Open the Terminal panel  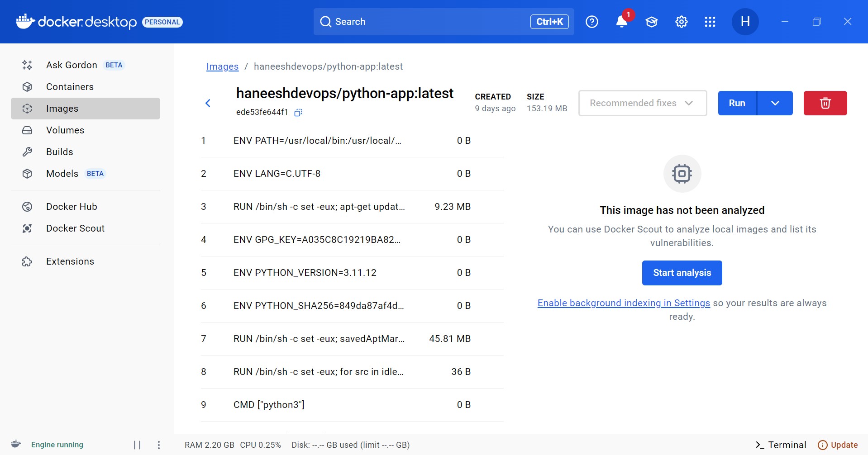tap(781, 445)
